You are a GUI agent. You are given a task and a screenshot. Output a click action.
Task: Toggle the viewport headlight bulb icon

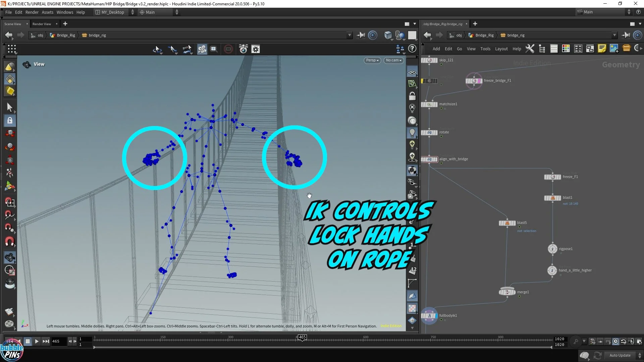coord(412,133)
